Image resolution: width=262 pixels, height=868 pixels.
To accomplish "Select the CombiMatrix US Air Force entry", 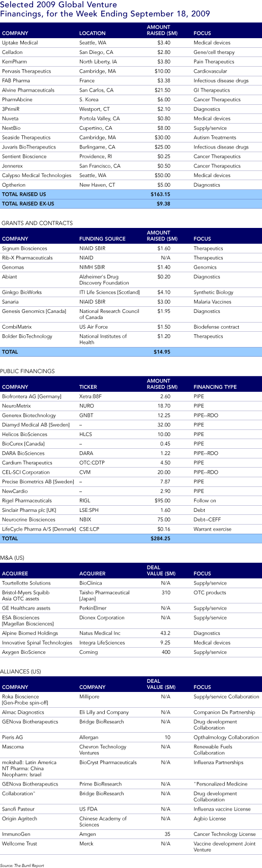I will click(131, 327).
